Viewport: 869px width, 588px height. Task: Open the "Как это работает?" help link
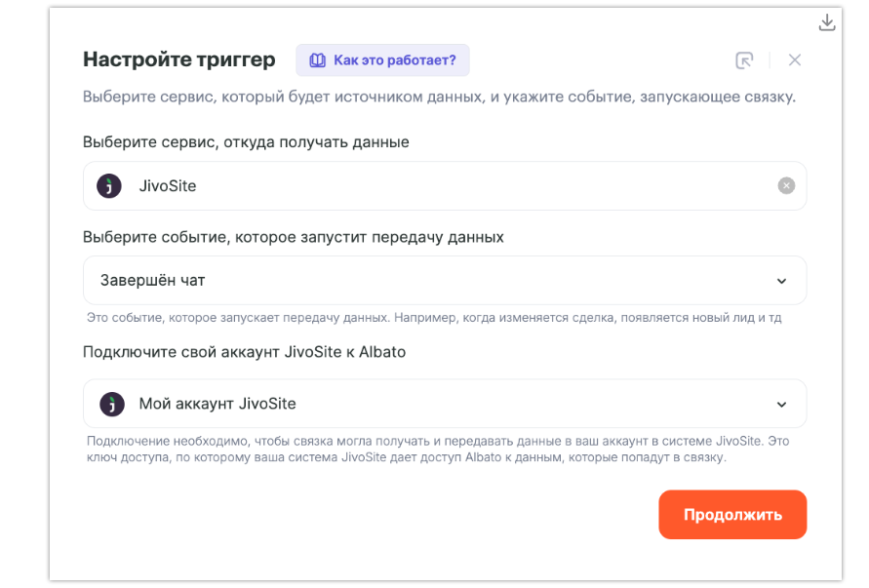394,60
